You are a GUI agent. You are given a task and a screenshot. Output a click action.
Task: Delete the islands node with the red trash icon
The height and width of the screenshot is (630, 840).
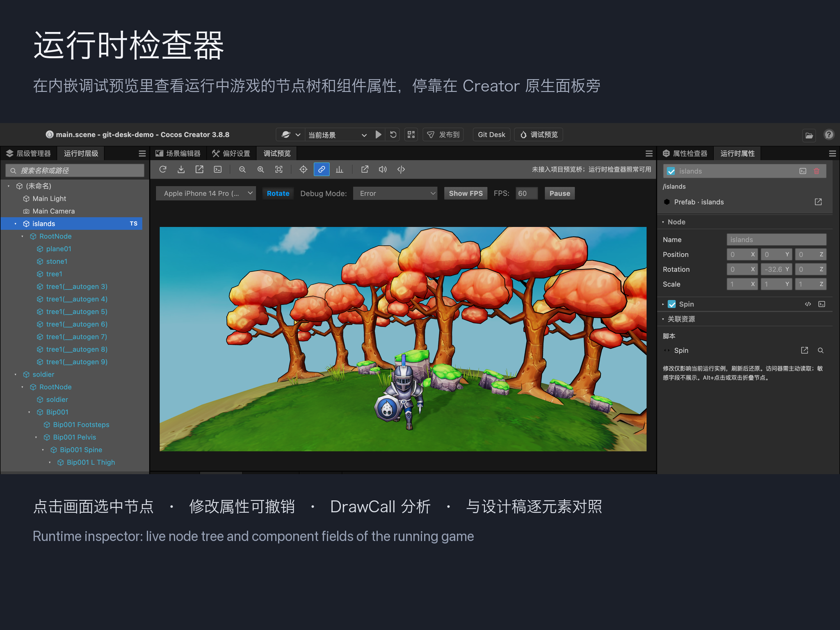817,171
